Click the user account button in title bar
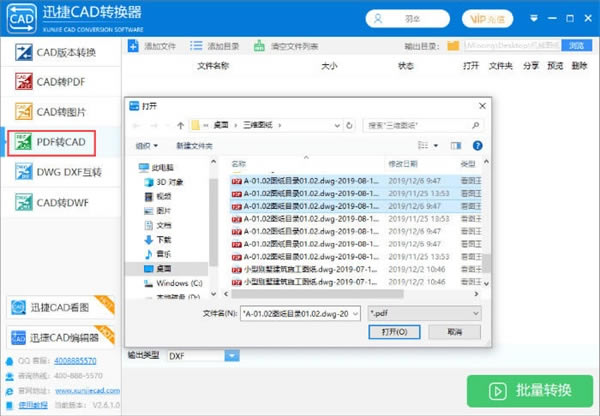The width and height of the screenshot is (600, 416). [408, 19]
